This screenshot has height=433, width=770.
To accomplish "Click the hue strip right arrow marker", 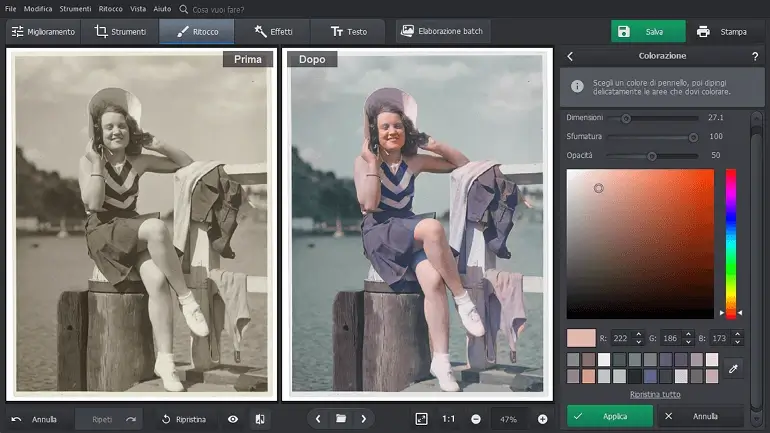I will point(740,312).
